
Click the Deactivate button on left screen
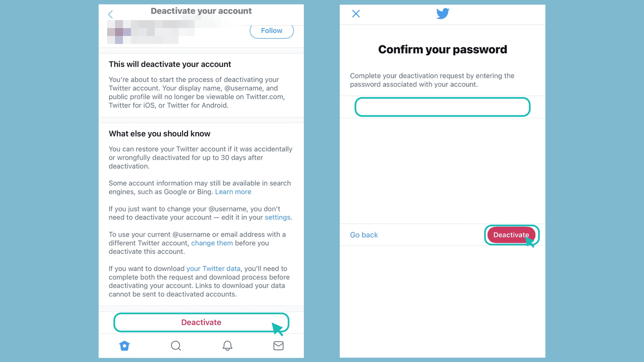201,322
